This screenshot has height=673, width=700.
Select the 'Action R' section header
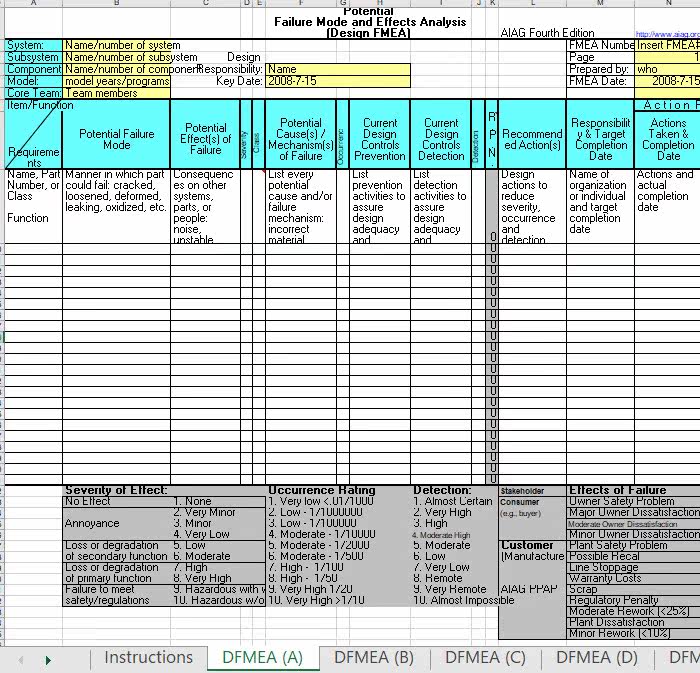point(667,105)
